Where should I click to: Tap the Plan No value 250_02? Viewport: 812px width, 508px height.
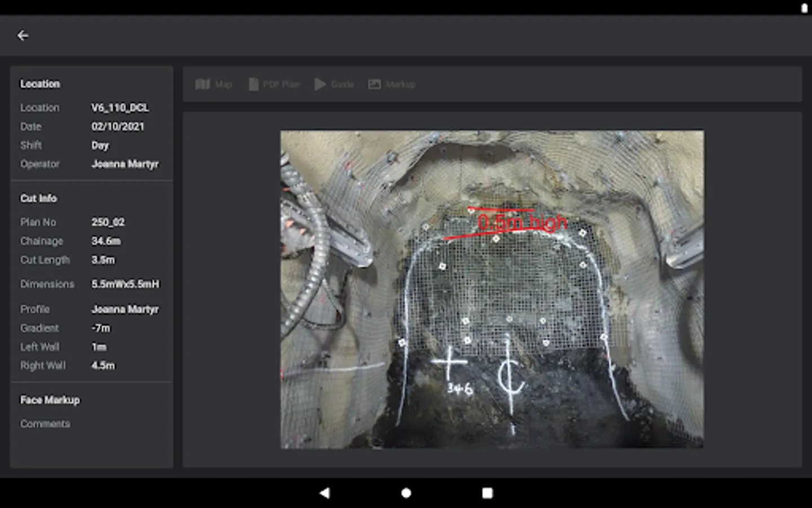click(x=108, y=222)
